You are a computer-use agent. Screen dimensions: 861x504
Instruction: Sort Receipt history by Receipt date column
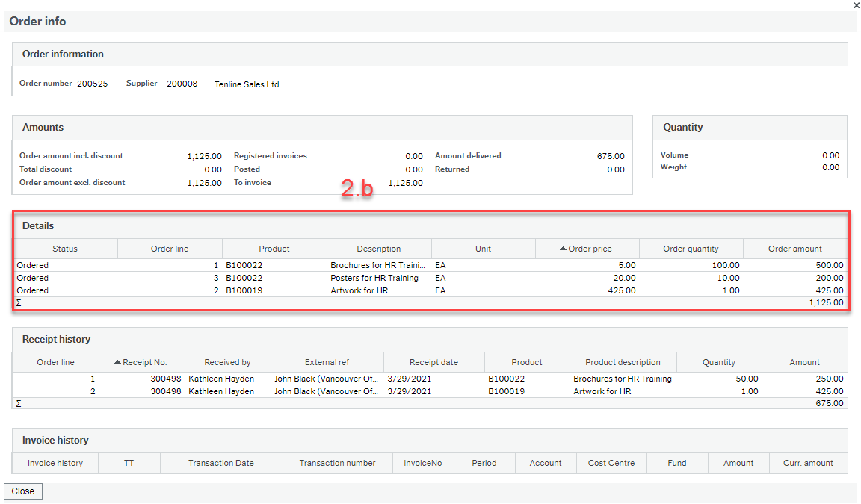click(x=433, y=362)
